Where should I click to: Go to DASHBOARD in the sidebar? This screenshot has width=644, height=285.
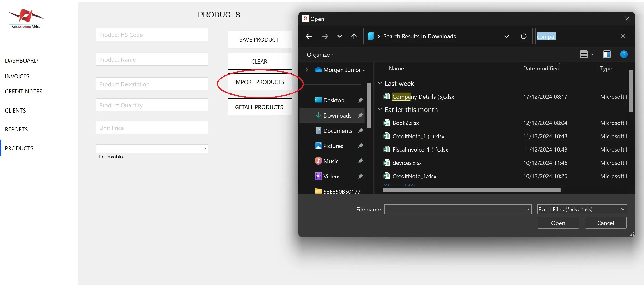21,60
